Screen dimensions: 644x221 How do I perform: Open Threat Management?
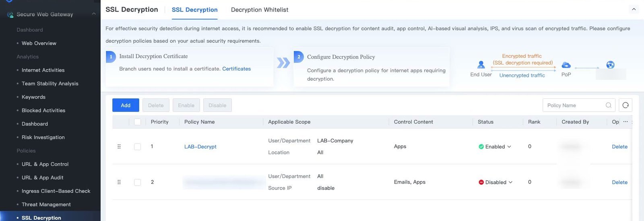pyautogui.click(x=46, y=204)
